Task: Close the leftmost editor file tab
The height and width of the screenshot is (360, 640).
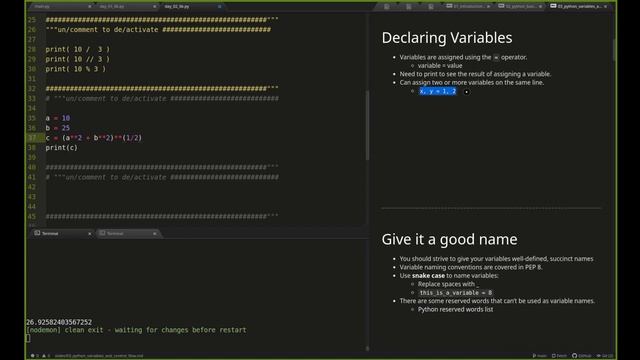Action: [89, 7]
